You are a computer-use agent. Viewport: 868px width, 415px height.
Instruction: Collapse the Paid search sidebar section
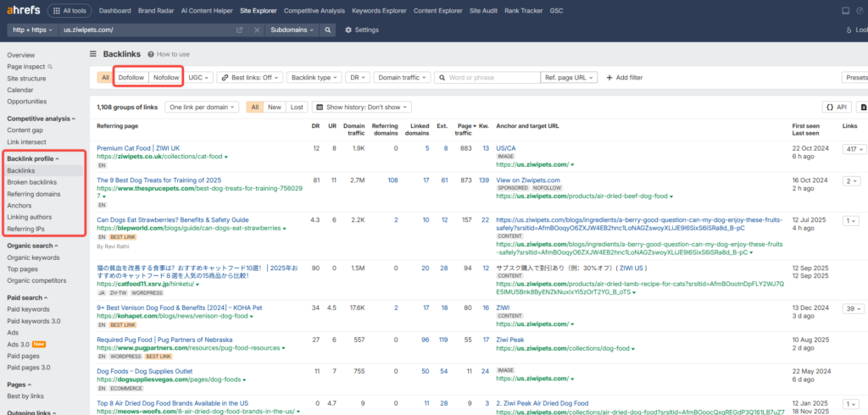tap(28, 297)
